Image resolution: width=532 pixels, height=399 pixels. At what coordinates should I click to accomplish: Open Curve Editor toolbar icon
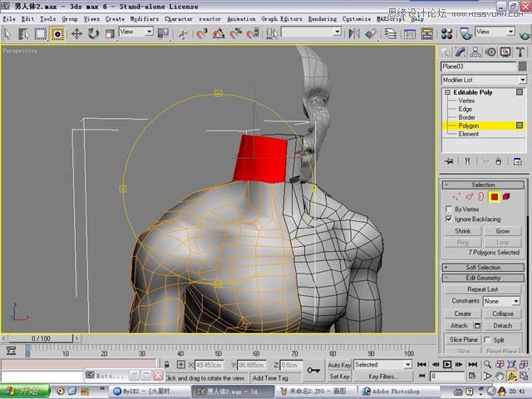click(410, 33)
